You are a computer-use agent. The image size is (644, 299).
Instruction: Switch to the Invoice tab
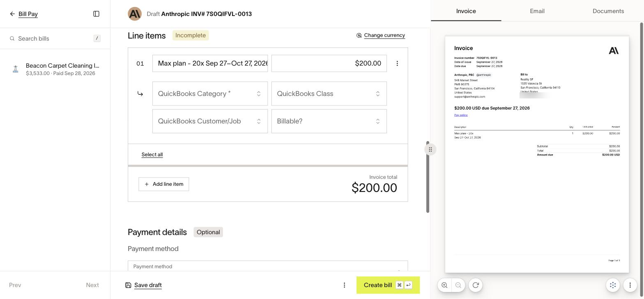[466, 11]
